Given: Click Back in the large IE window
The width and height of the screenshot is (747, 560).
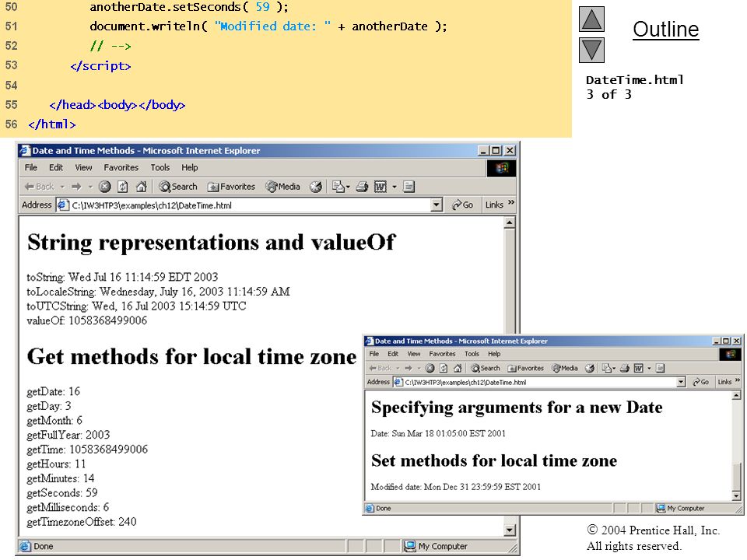Looking at the screenshot, I should [x=40, y=187].
